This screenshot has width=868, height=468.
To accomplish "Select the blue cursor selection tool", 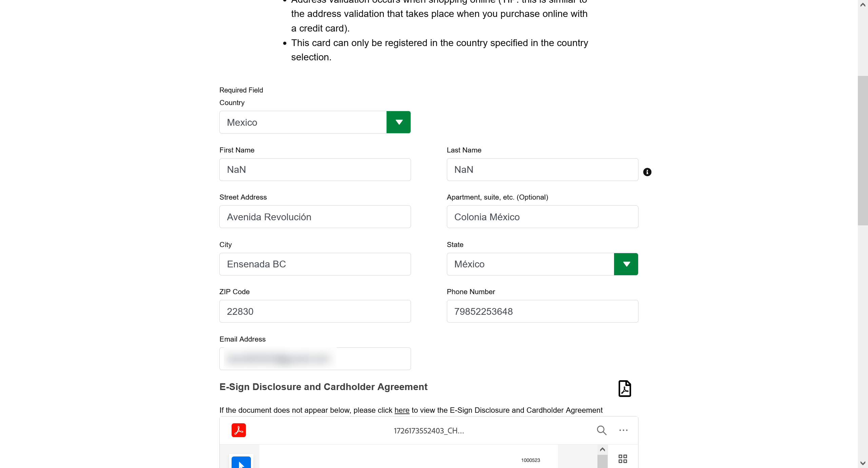I will pos(241,462).
